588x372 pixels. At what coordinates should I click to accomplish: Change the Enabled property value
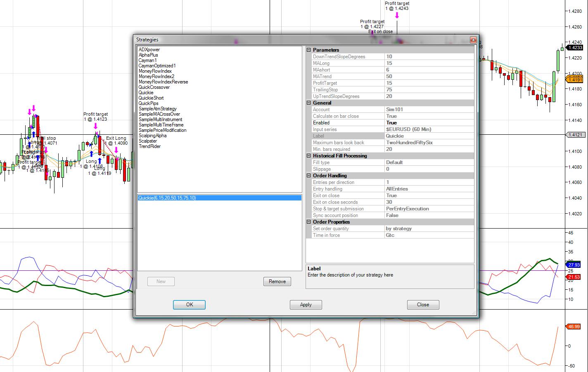tap(429, 123)
